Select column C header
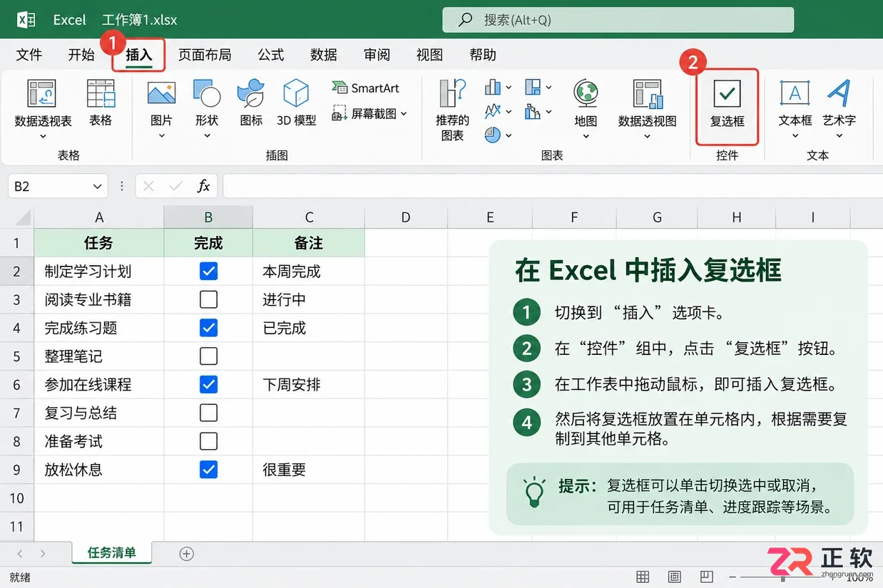The width and height of the screenshot is (883, 588). [309, 217]
